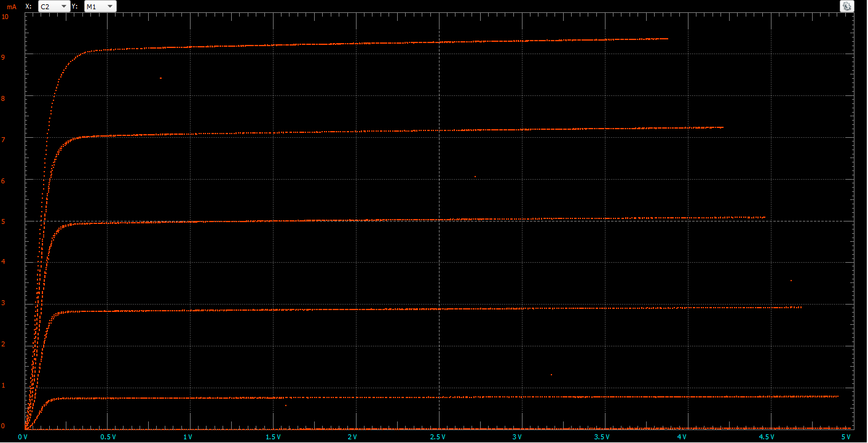Expand the X axis source dropdown showing C2
The width and height of the screenshot is (868, 443).
click(x=53, y=6)
